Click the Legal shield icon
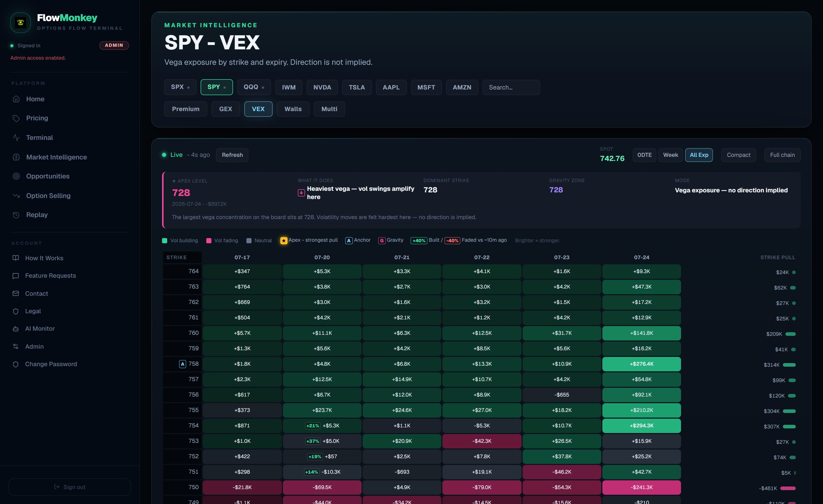 click(x=16, y=311)
